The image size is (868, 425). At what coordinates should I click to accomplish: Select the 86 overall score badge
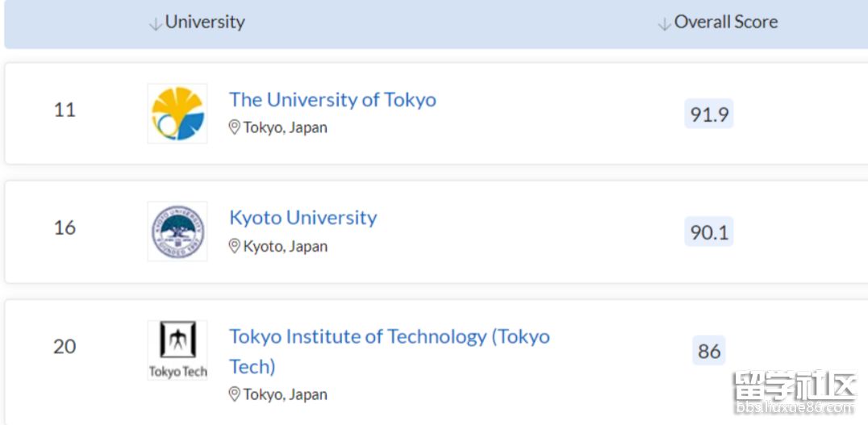[x=709, y=350]
